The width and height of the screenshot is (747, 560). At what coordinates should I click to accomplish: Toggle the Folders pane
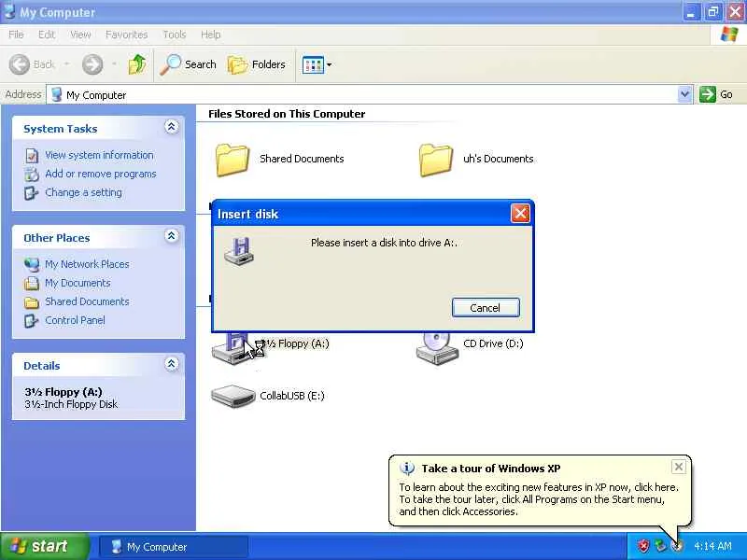coord(258,64)
